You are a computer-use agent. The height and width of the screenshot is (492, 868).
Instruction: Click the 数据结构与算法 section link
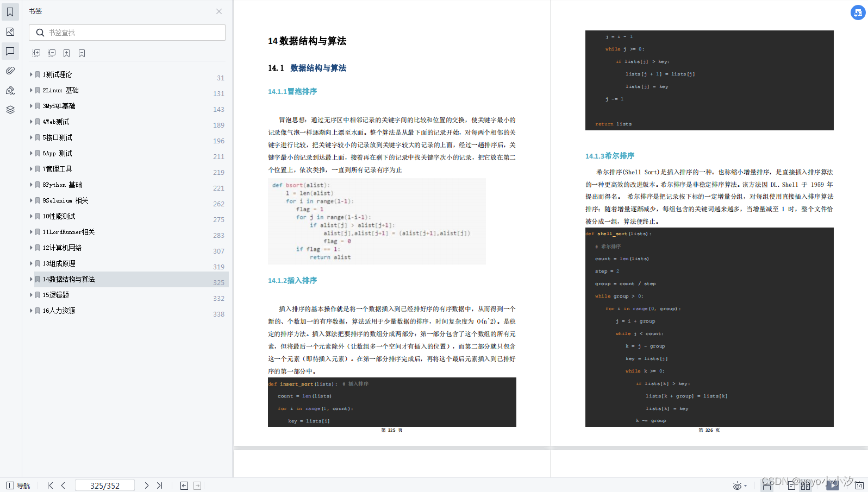(x=319, y=68)
